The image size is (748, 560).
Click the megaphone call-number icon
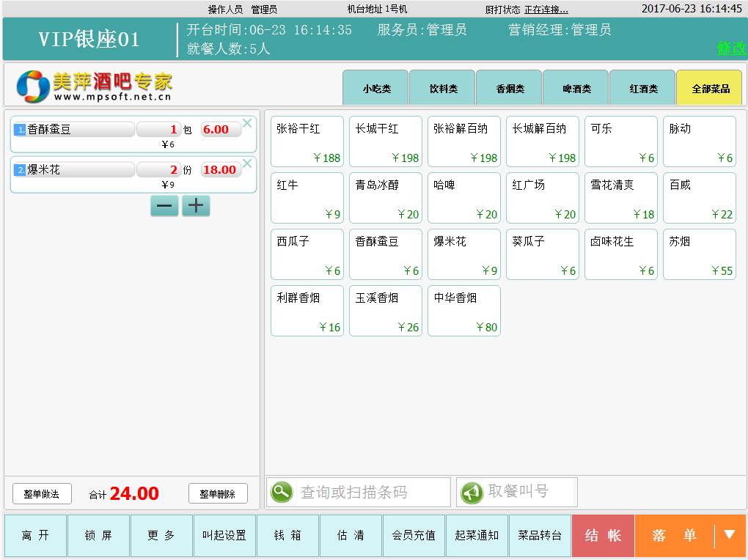[x=472, y=492]
